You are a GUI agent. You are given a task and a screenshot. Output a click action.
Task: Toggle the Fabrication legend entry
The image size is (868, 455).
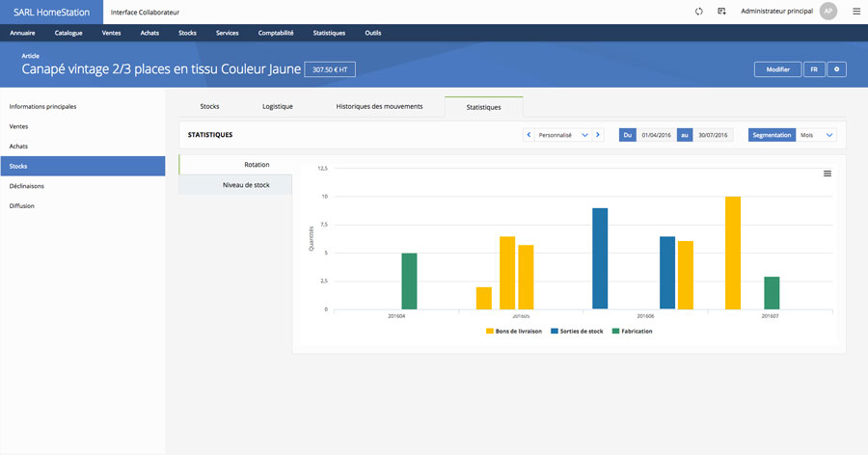632,331
